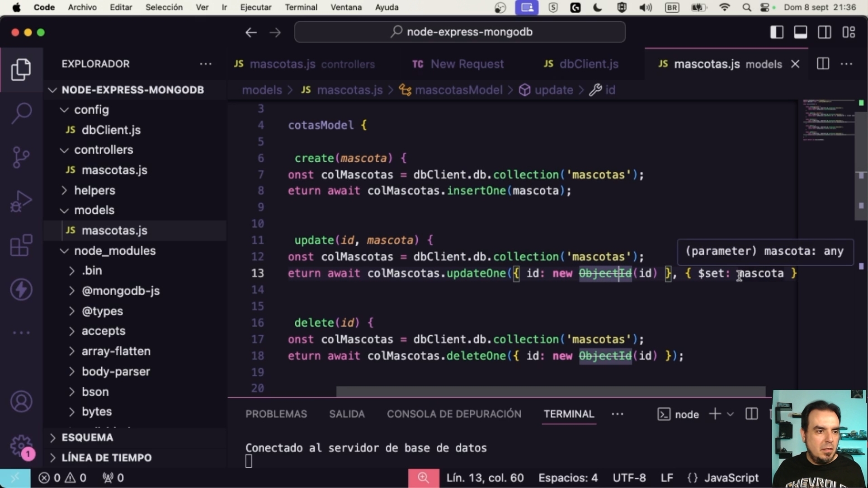Click the errors and warnings status indicator
This screenshot has height=488, width=868.
coord(62,478)
